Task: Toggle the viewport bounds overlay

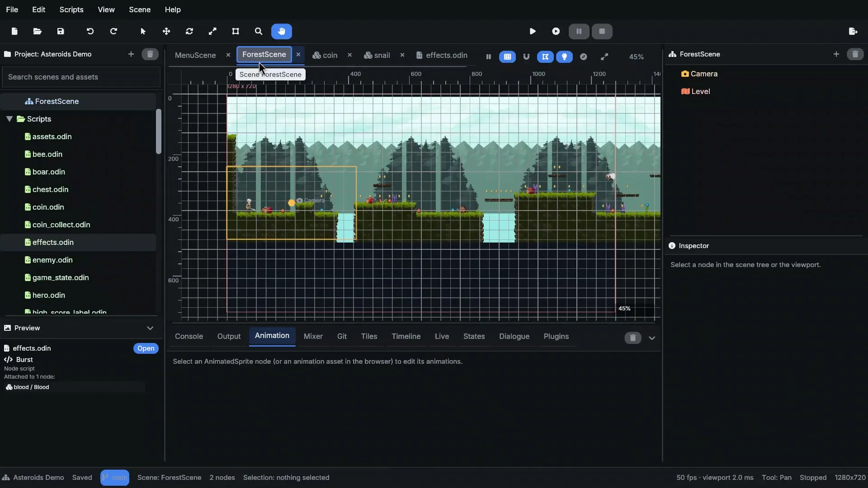Action: coord(545,57)
